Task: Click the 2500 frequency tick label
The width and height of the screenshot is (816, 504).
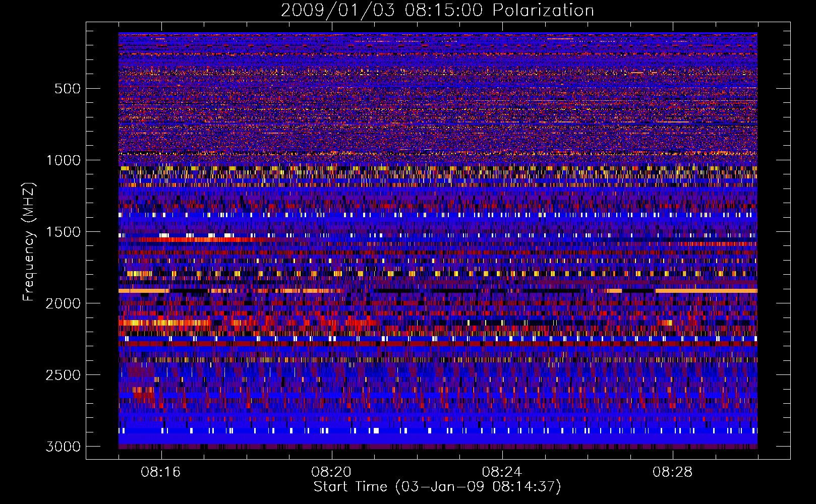Action: (63, 375)
